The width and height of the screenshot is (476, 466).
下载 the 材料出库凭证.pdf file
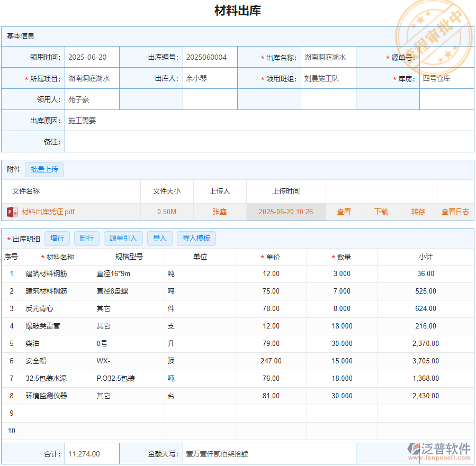coord(381,212)
